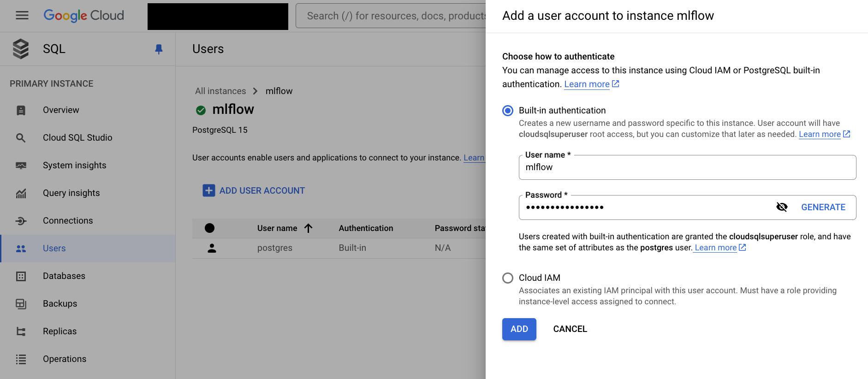This screenshot has height=379, width=868.
Task: Click external link icon after cloudsqlsuperuser root access Learn more
Action: pyautogui.click(x=846, y=134)
